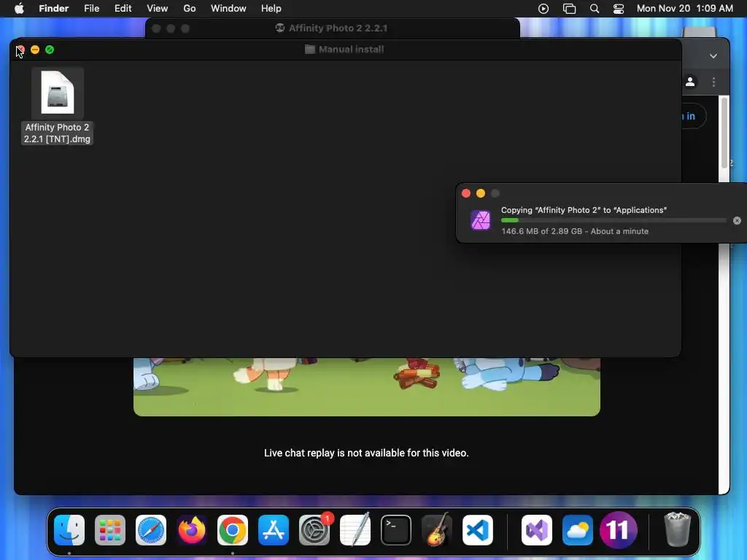Screen dimensions: 747x560
Task: Minimize the copy progress window
Action: pyautogui.click(x=481, y=193)
